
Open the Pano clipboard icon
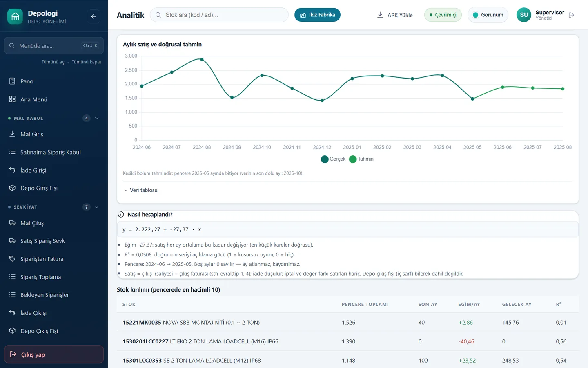tap(12, 81)
